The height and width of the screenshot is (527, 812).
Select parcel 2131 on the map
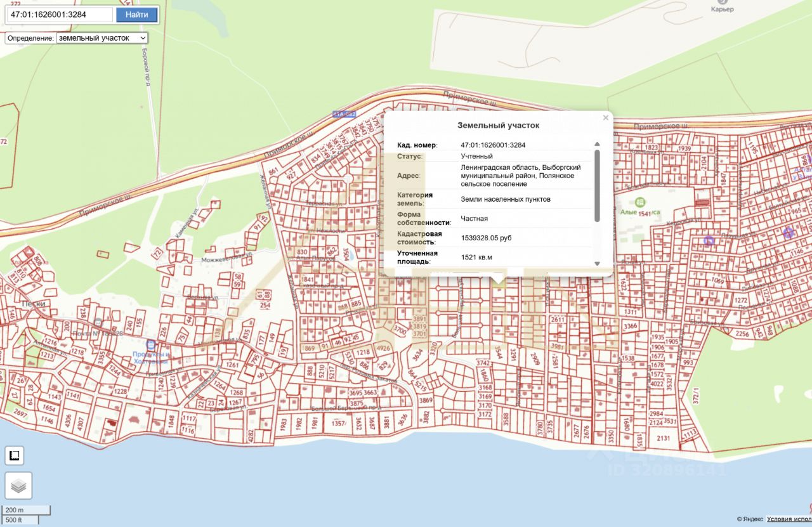pyautogui.click(x=663, y=438)
